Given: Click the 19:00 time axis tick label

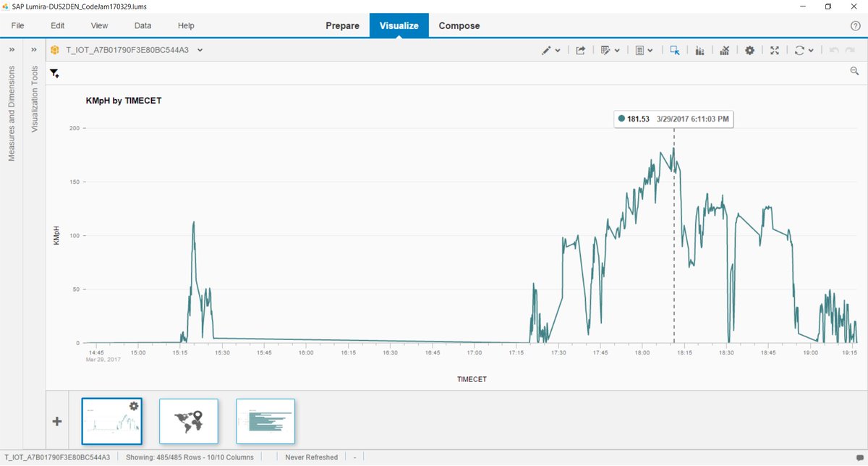Looking at the screenshot, I should [x=811, y=353].
